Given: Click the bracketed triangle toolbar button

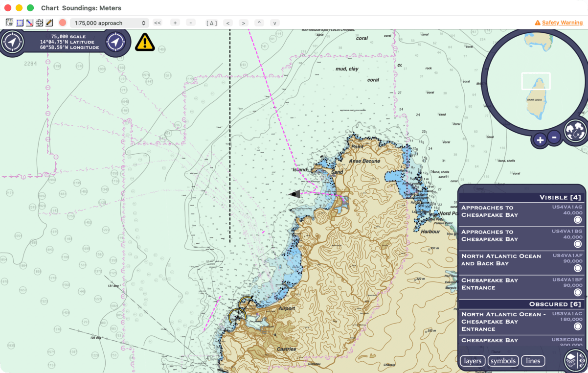Looking at the screenshot, I should [x=211, y=23].
